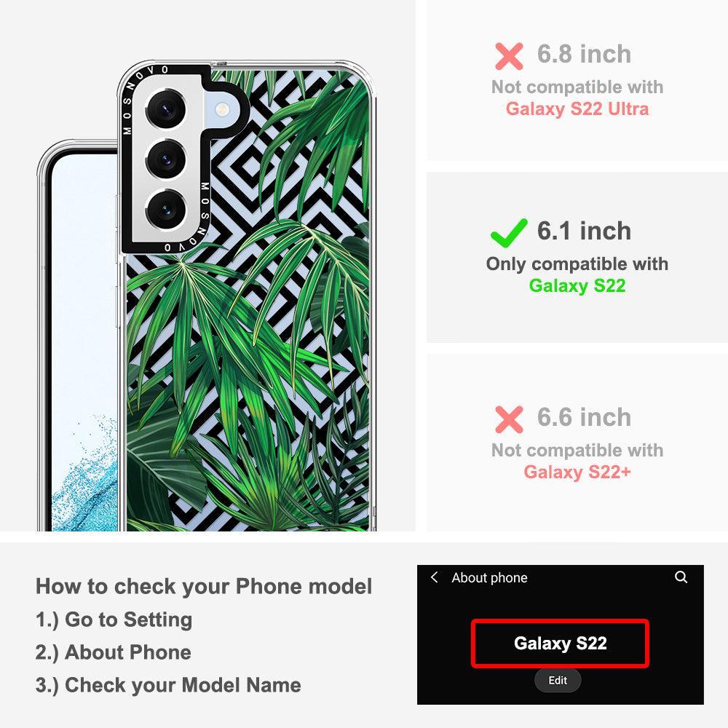Click the back arrow beside About phone
This screenshot has width=728, height=728.
point(434,577)
